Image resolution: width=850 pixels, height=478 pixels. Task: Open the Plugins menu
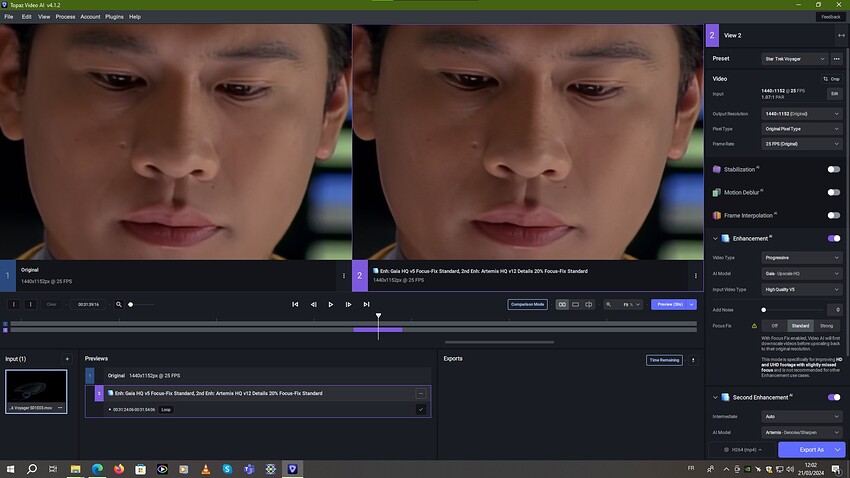115,17
